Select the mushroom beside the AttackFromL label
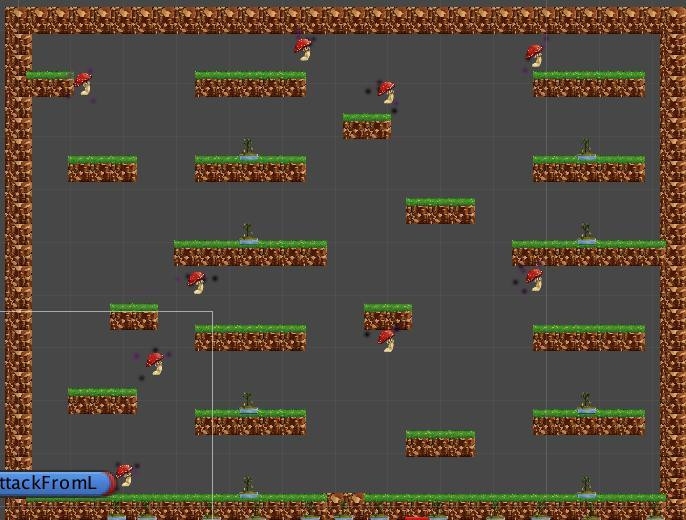Viewport: 686px width, 520px height. pos(125,475)
